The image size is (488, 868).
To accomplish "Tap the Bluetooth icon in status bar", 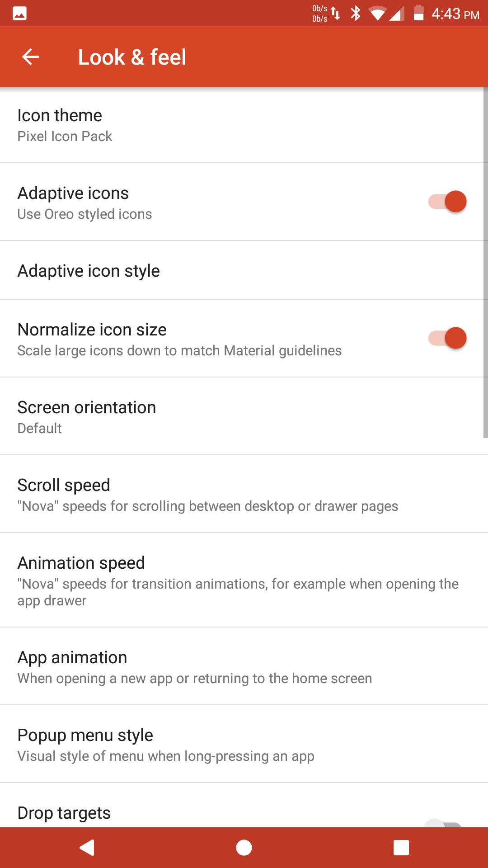I will (356, 14).
